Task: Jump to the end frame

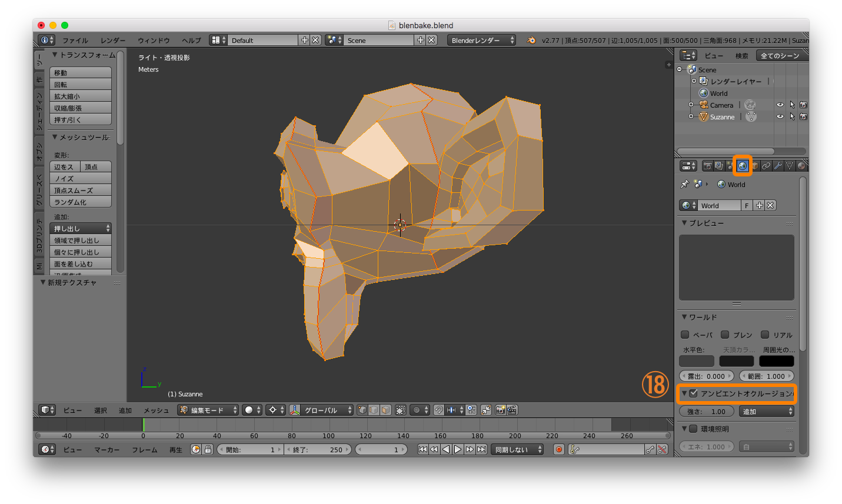Action: [481, 449]
